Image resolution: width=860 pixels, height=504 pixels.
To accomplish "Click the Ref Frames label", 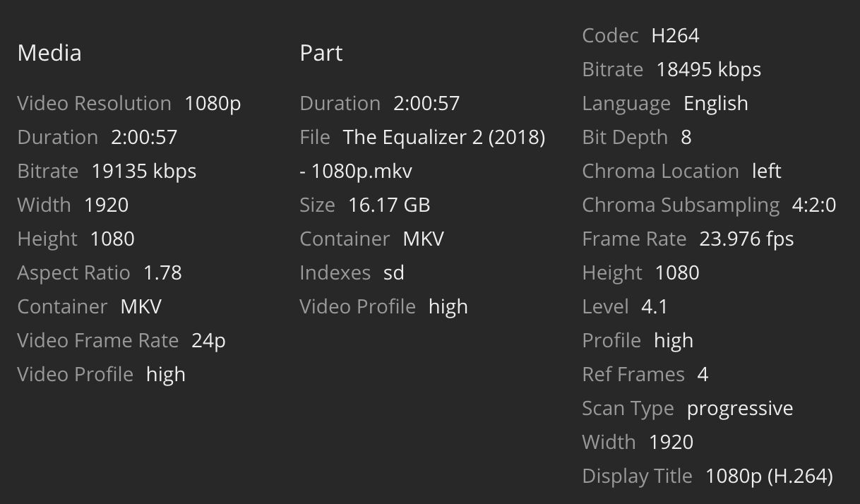I will [x=633, y=374].
